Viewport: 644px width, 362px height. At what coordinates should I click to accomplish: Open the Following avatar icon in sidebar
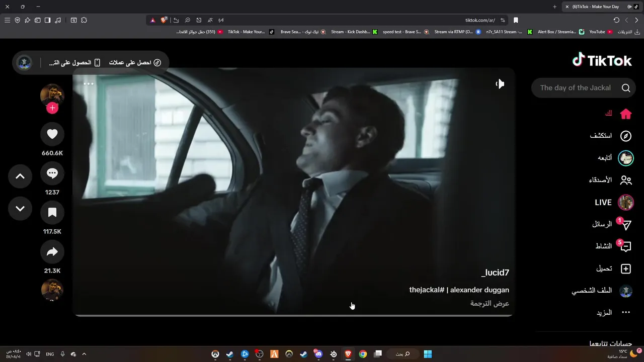click(x=625, y=158)
